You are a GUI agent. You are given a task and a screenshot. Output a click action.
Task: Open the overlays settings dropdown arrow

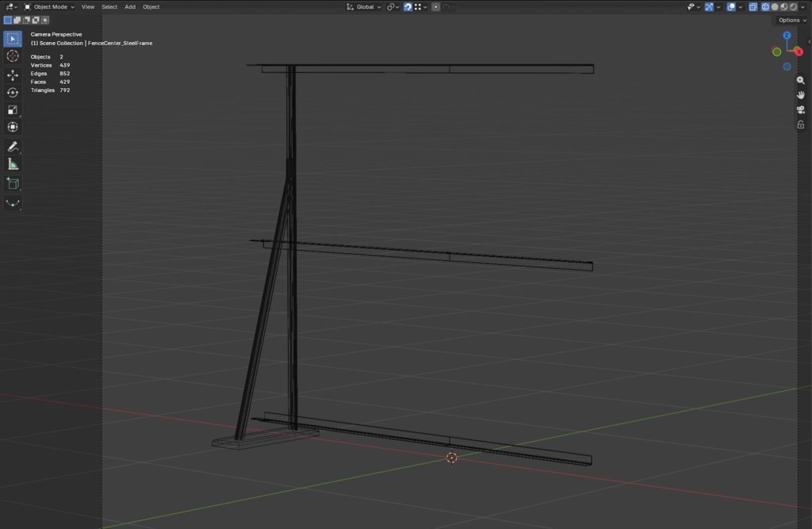(741, 6)
